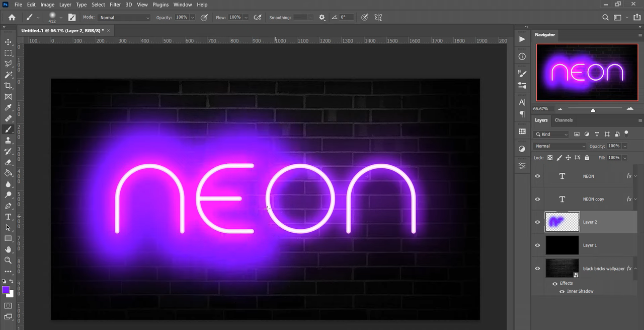This screenshot has width=644, height=330.
Task: Select the Frame tool
Action: point(8,97)
